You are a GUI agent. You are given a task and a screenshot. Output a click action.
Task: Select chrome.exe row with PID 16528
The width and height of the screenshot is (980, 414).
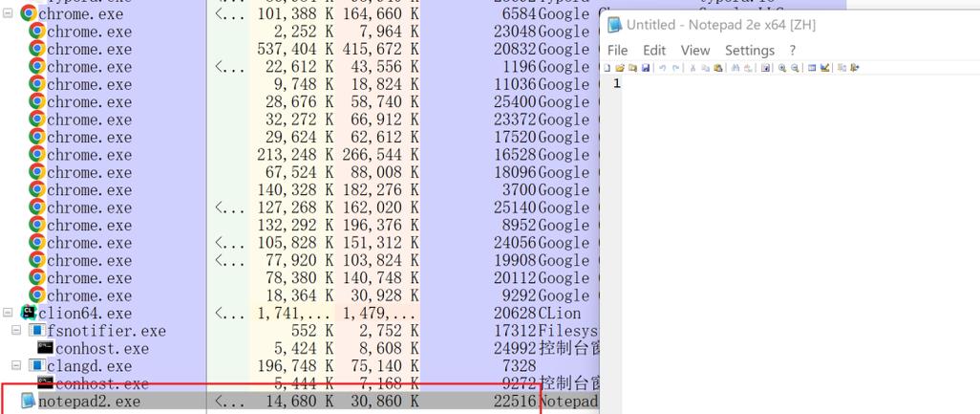coord(300,155)
